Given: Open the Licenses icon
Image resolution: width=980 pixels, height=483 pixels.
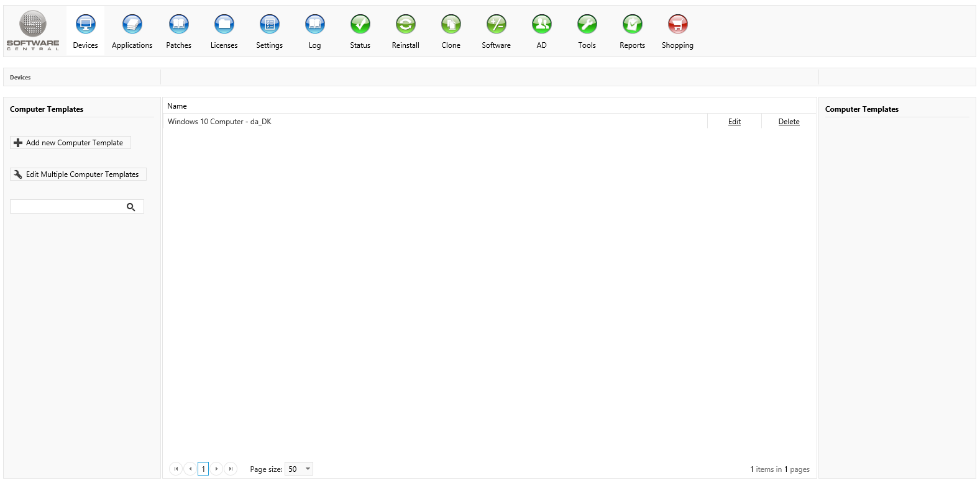Looking at the screenshot, I should [224, 25].
